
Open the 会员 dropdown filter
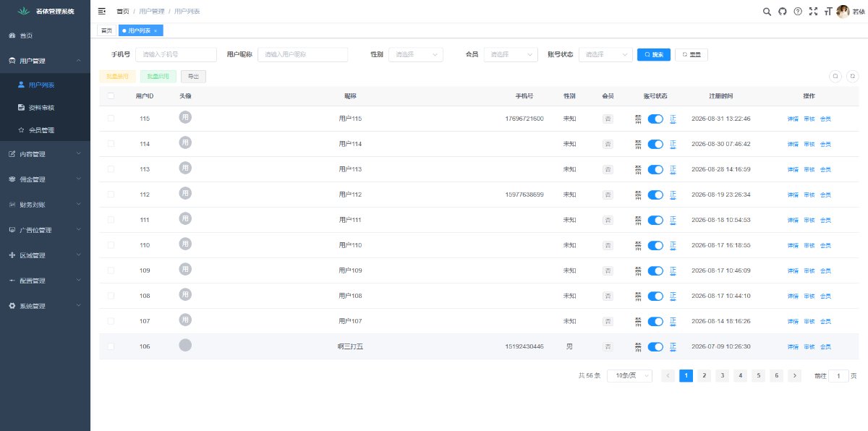pos(511,54)
